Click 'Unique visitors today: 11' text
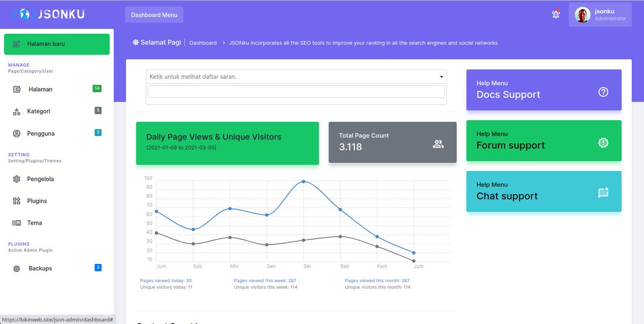 pyautogui.click(x=166, y=287)
